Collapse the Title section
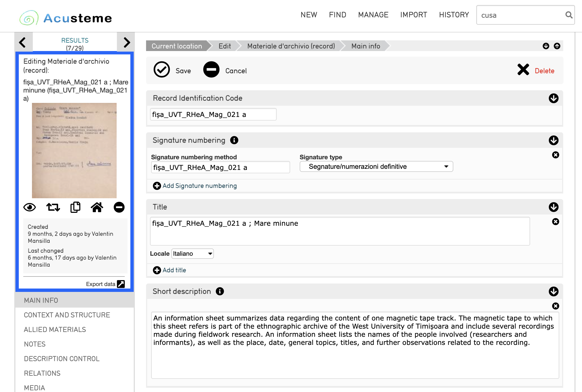The height and width of the screenshot is (392, 582). pos(554,207)
